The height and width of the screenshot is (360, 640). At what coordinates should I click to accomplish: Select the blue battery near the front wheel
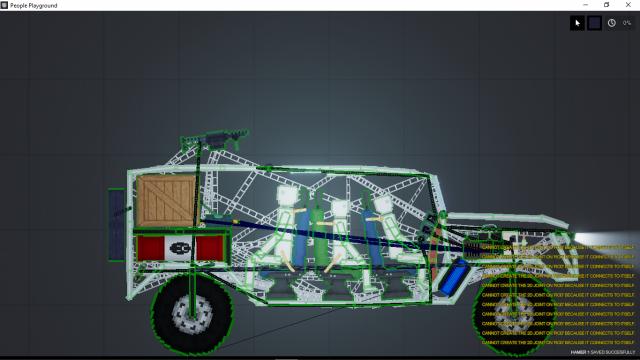click(453, 277)
